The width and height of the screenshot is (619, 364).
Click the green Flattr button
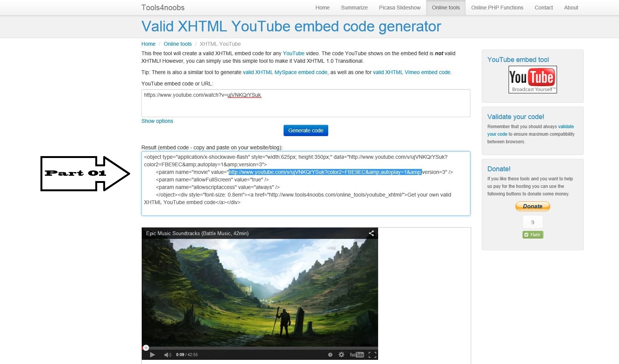point(533,235)
